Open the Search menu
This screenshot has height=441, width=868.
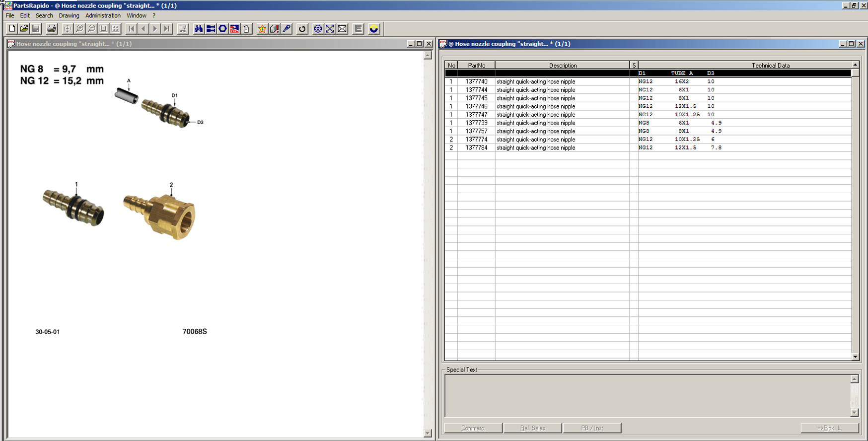[x=44, y=15]
